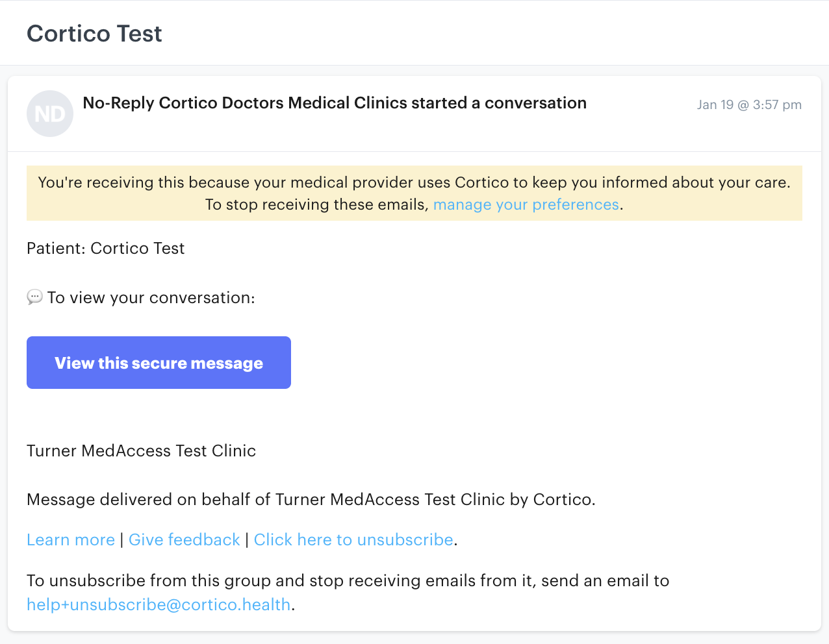Click the To stop receiving these emails text
The height and width of the screenshot is (644, 829).
pos(317,204)
